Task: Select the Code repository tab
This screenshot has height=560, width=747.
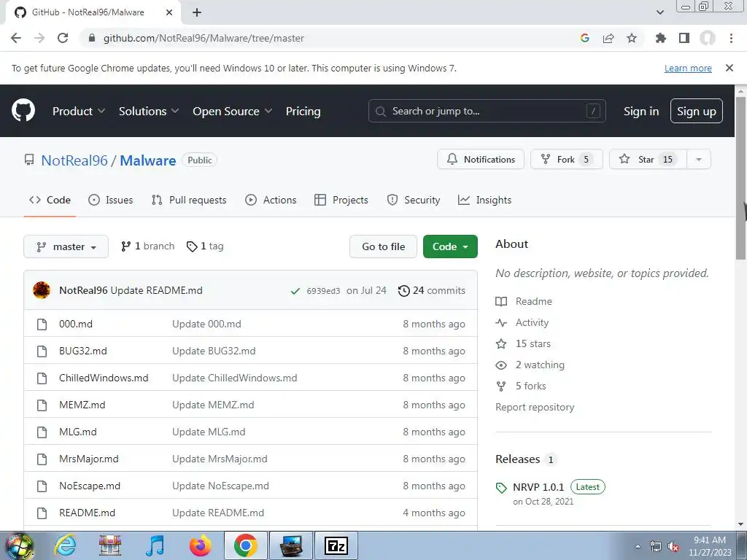Action: (x=50, y=200)
